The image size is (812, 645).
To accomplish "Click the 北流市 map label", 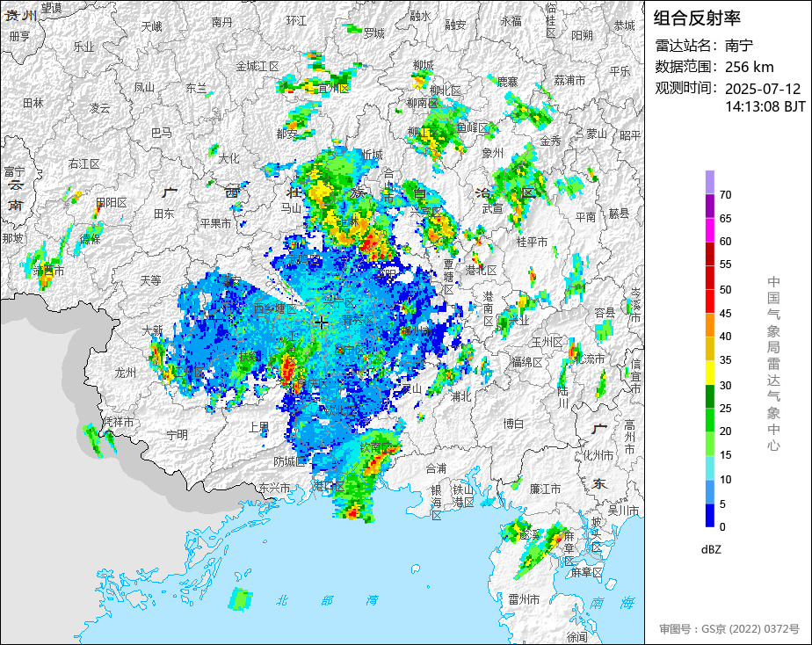I will pos(589,359).
